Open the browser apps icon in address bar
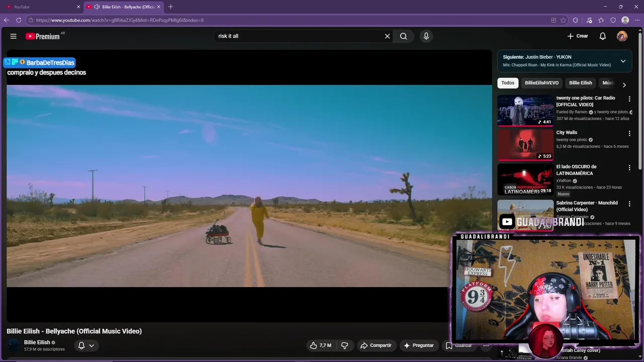Screen dimensions: 644x362 [553, 20]
